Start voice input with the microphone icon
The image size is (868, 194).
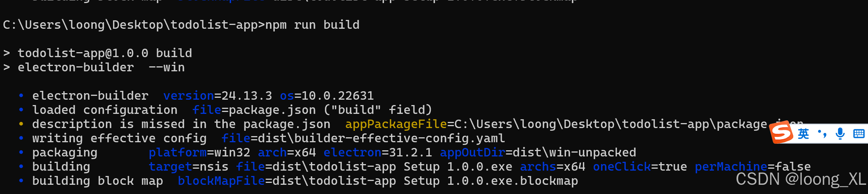840,134
